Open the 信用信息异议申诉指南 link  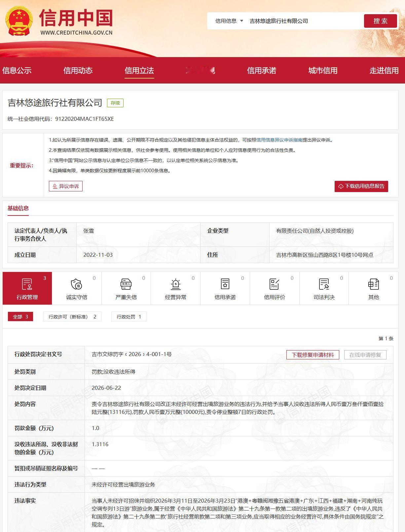point(279,140)
